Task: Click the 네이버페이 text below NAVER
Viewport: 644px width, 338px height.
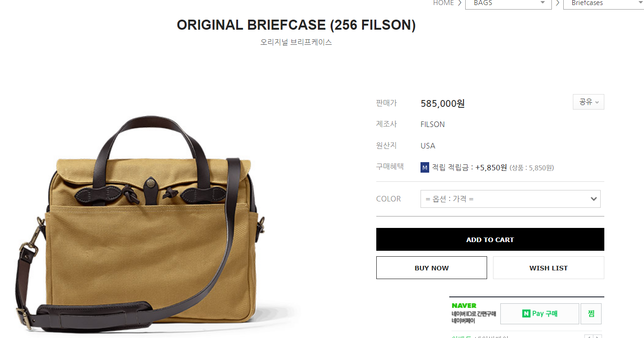Action: (x=463, y=321)
